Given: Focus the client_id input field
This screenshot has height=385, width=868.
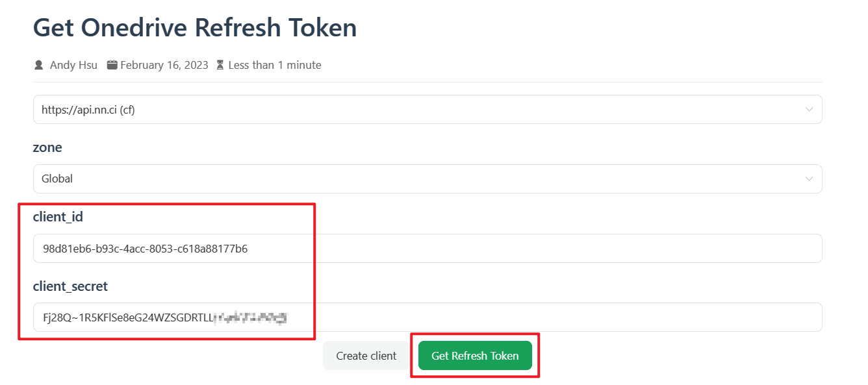Looking at the screenshot, I should 520,249.
